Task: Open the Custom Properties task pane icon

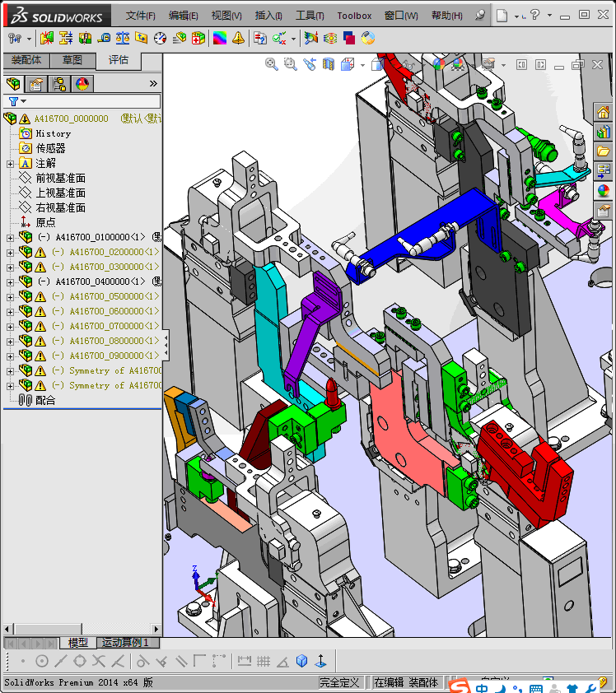Action: 604,211
